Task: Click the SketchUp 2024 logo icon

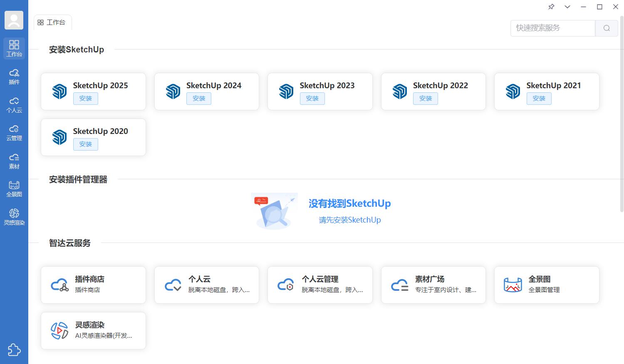Action: tap(173, 92)
